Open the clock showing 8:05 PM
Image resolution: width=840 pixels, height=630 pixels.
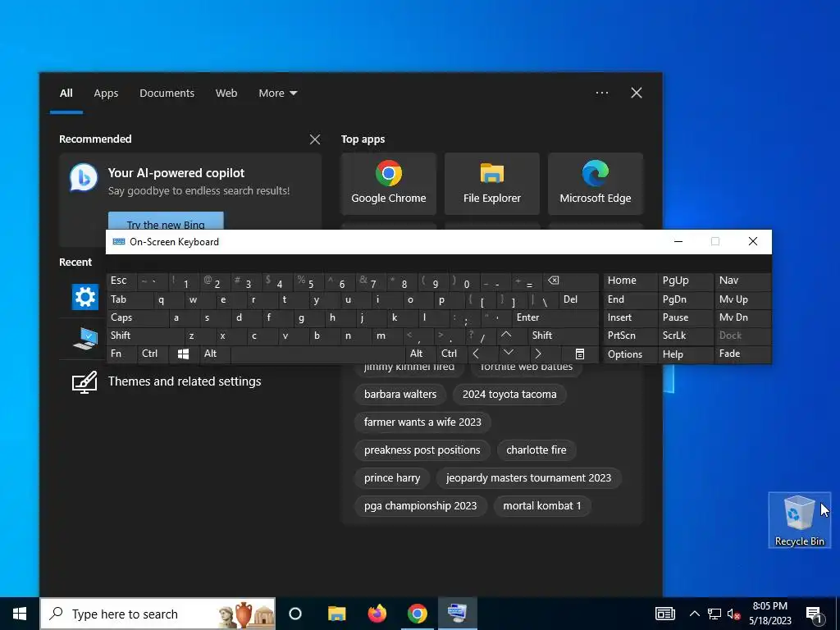click(769, 614)
